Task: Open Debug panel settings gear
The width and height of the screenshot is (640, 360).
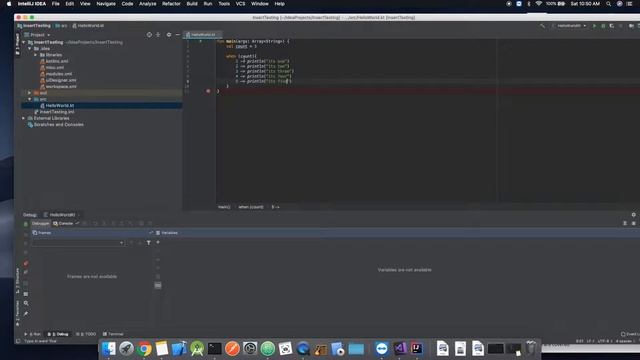Action: click(633, 215)
